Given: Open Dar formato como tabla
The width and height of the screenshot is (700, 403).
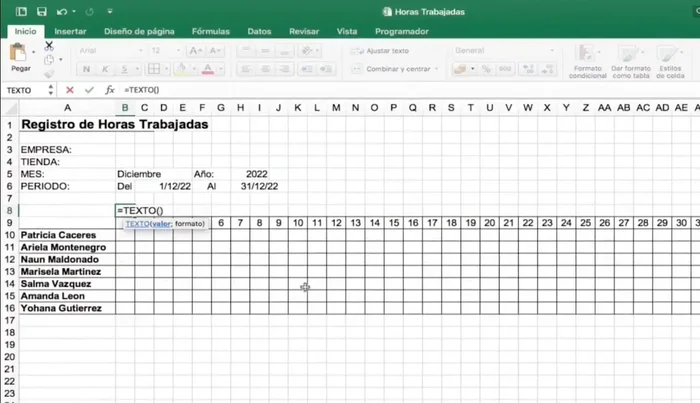Looking at the screenshot, I should 631,62.
